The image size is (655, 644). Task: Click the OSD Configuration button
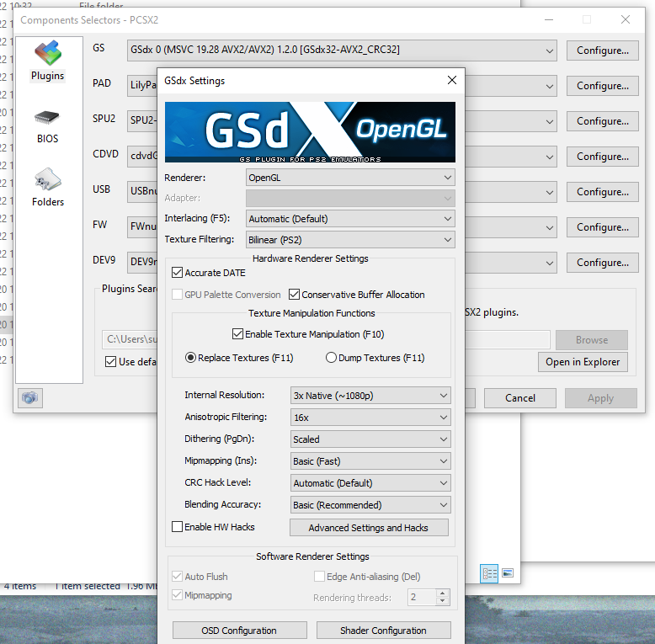pos(239,631)
